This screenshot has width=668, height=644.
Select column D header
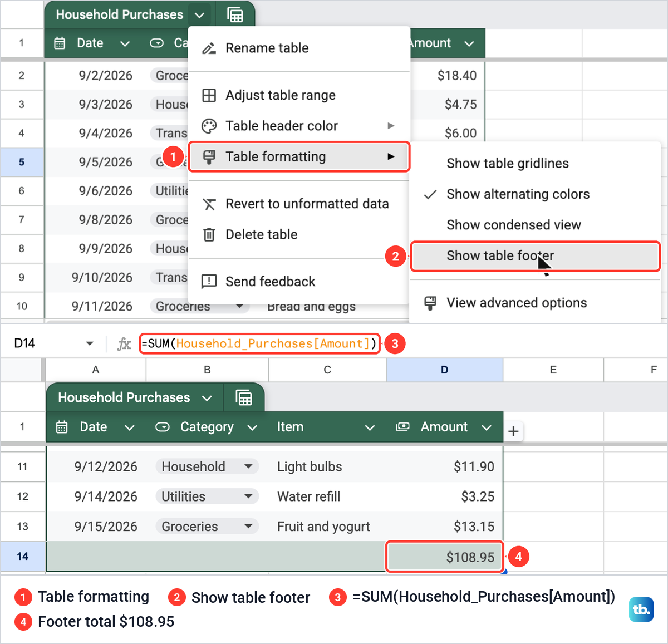click(444, 370)
